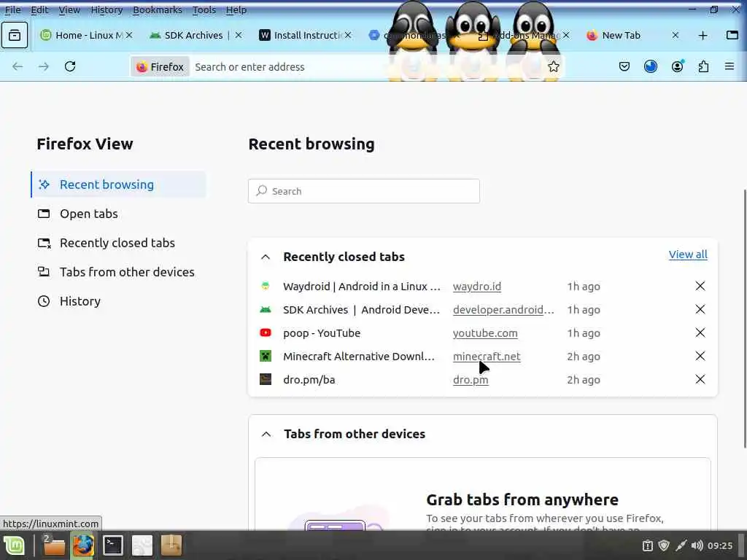Dismiss the Waydroid recently closed entry
Image resolution: width=747 pixels, height=560 pixels.
[700, 286]
